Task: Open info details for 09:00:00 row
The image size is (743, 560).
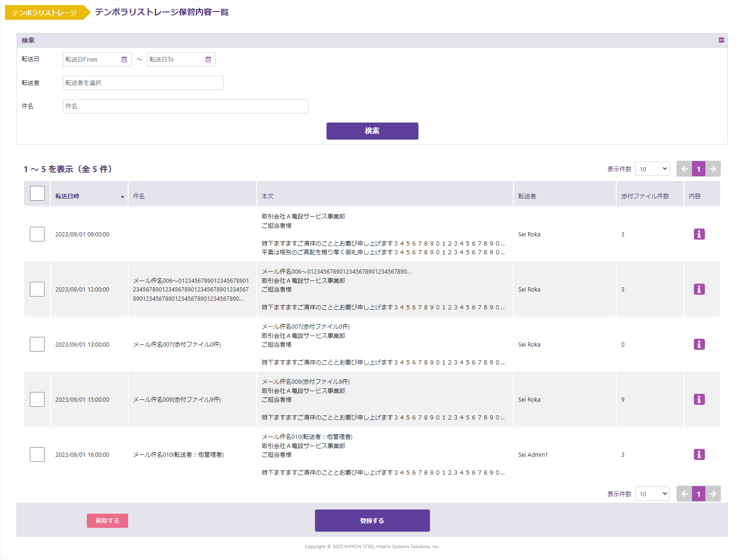Action: tap(699, 234)
